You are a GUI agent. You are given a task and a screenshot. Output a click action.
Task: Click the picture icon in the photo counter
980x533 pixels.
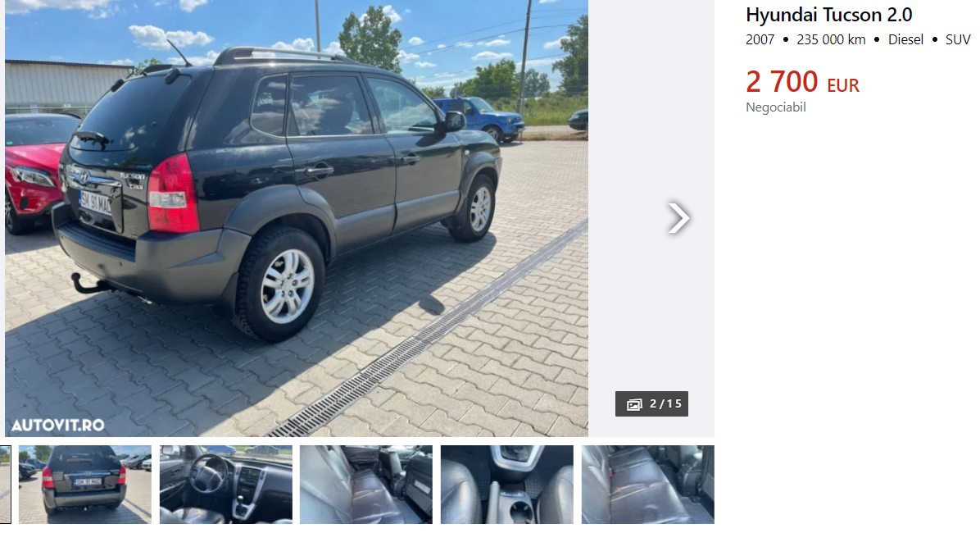634,405
